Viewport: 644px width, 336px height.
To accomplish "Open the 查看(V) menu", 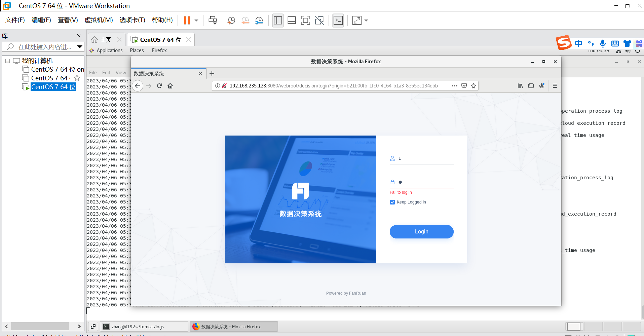I will tap(68, 20).
